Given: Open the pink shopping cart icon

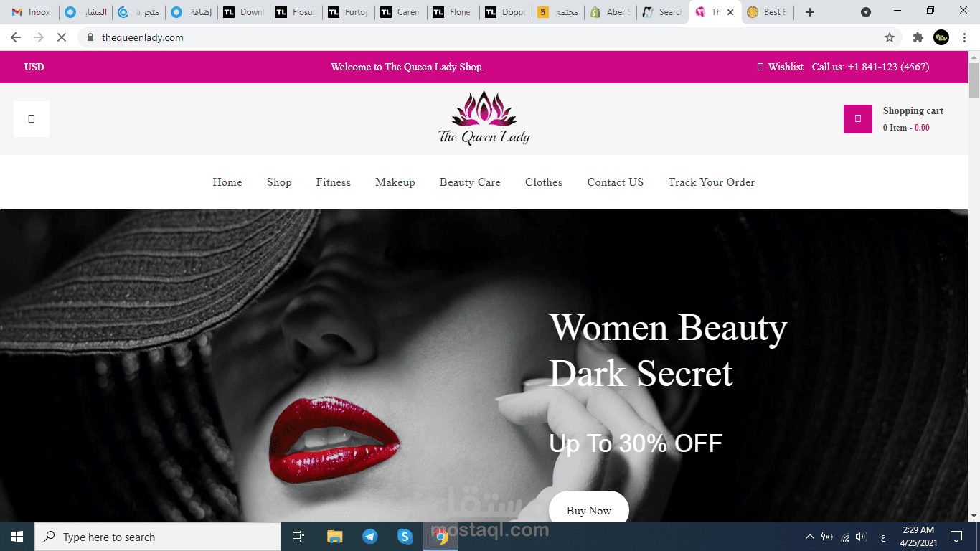Looking at the screenshot, I should point(858,119).
